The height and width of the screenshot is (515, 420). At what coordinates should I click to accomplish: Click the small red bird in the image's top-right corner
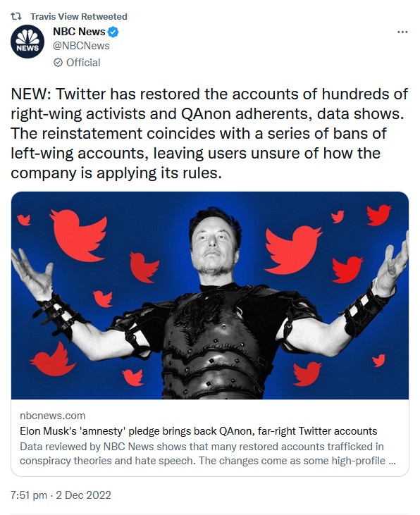pyautogui.click(x=378, y=214)
